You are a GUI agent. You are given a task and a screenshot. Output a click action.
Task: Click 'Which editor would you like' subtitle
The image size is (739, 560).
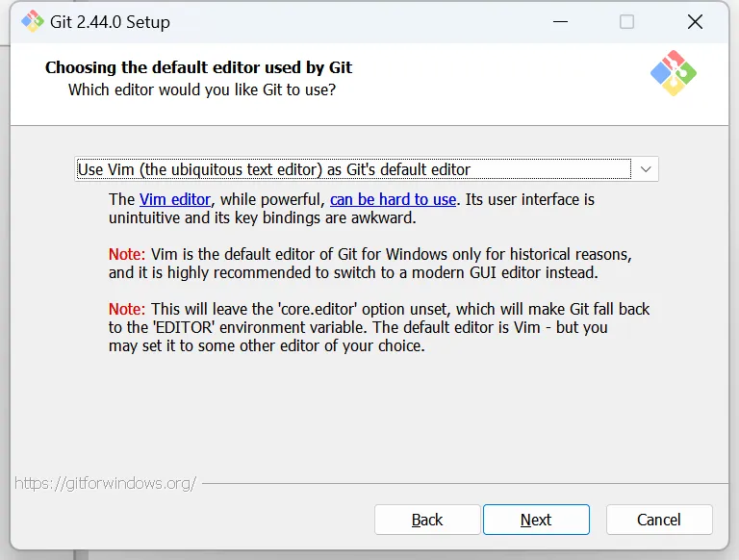[202, 89]
